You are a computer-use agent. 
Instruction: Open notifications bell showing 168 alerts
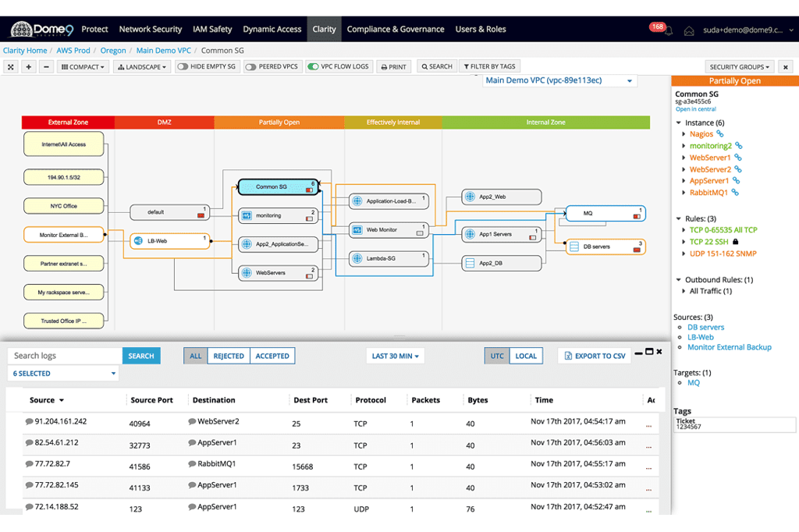tap(669, 30)
